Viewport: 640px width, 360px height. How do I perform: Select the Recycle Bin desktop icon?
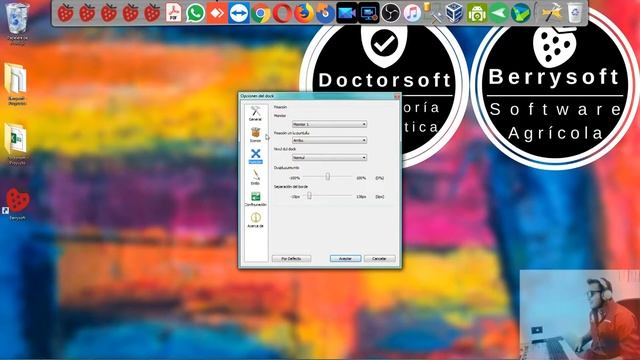(17, 24)
